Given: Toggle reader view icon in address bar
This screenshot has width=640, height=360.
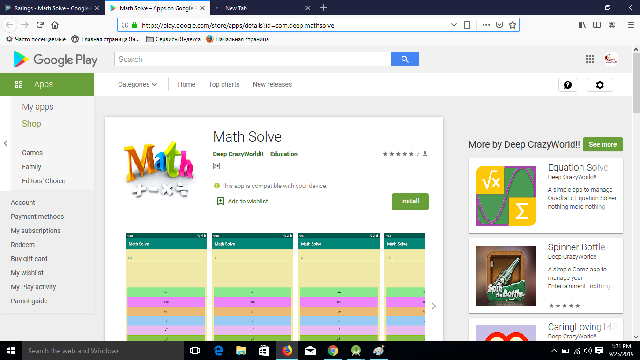Looking at the screenshot, I should click(467, 25).
